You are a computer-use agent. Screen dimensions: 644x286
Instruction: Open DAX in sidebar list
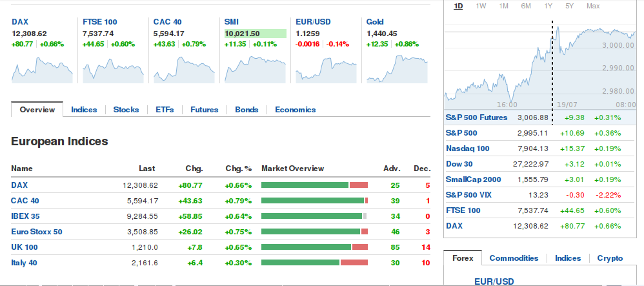pos(454,226)
